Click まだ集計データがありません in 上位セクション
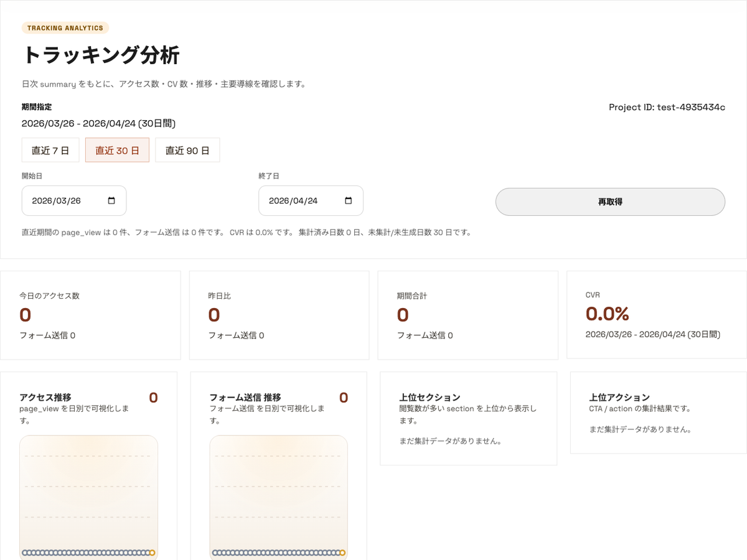 [x=451, y=441]
